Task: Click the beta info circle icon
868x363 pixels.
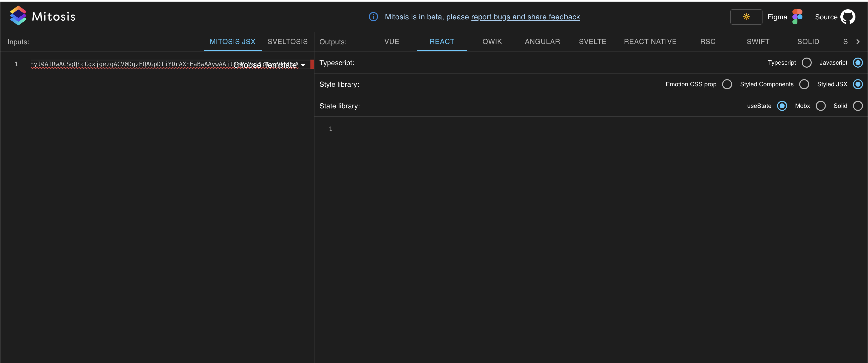Action: [373, 17]
